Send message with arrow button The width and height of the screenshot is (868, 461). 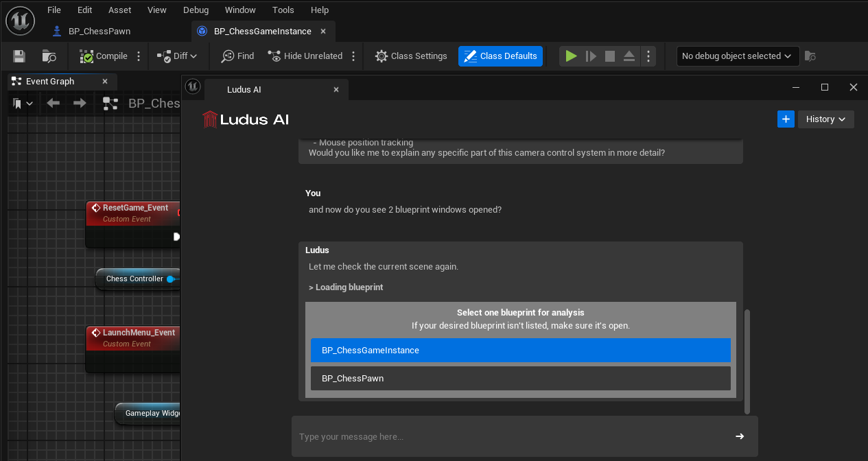[740, 436]
